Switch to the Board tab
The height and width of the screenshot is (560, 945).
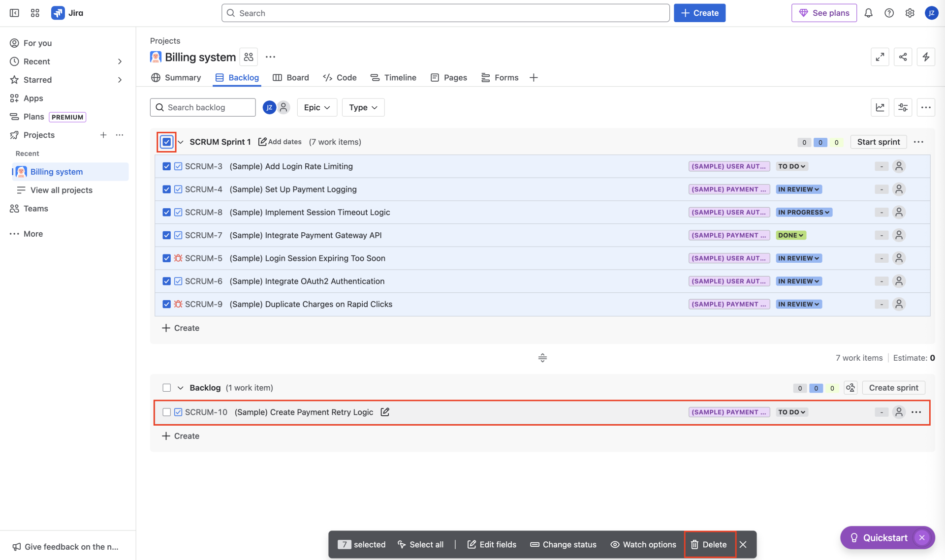(x=291, y=78)
